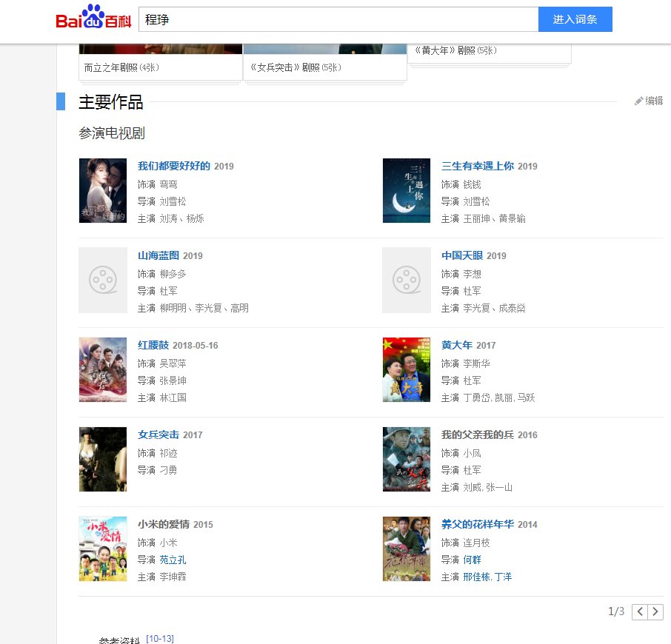Image resolution: width=671 pixels, height=644 pixels.
Task: Click the Baidu Baike logo
Action: pos(93,17)
